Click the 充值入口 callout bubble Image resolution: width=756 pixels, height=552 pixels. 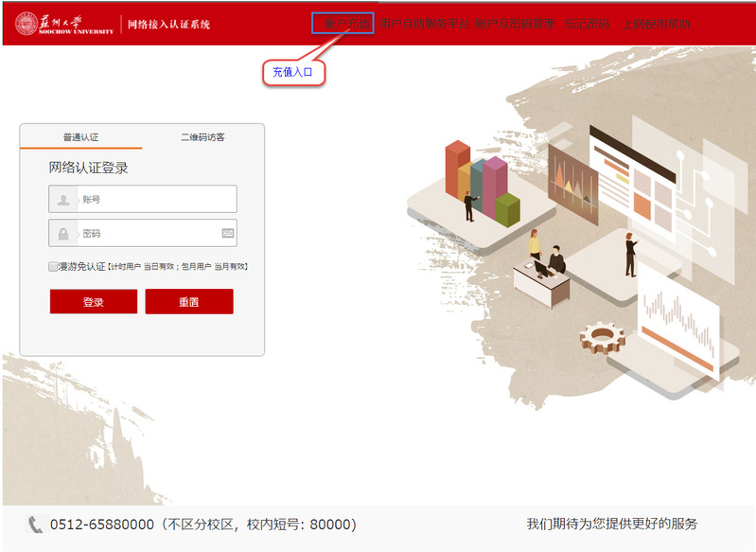293,72
